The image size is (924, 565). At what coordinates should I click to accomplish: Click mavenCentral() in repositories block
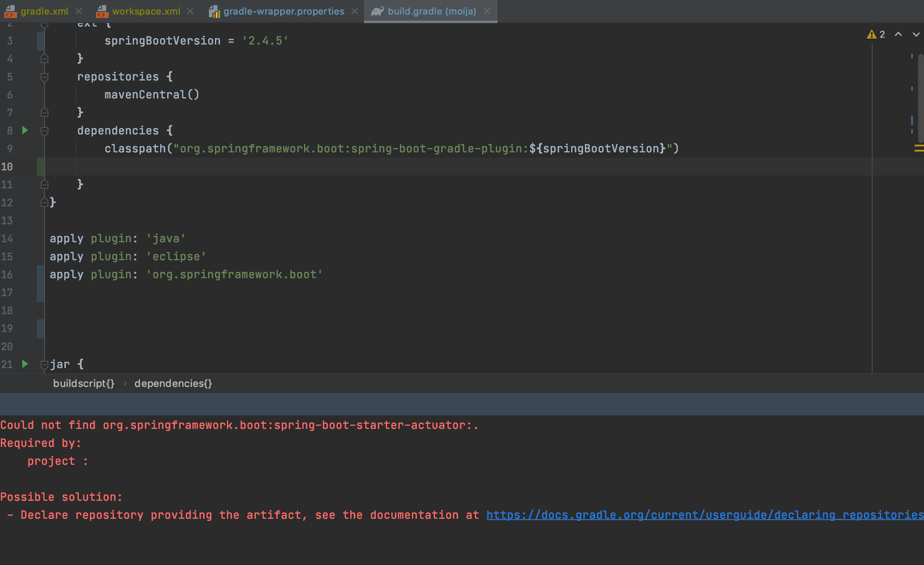point(152,95)
